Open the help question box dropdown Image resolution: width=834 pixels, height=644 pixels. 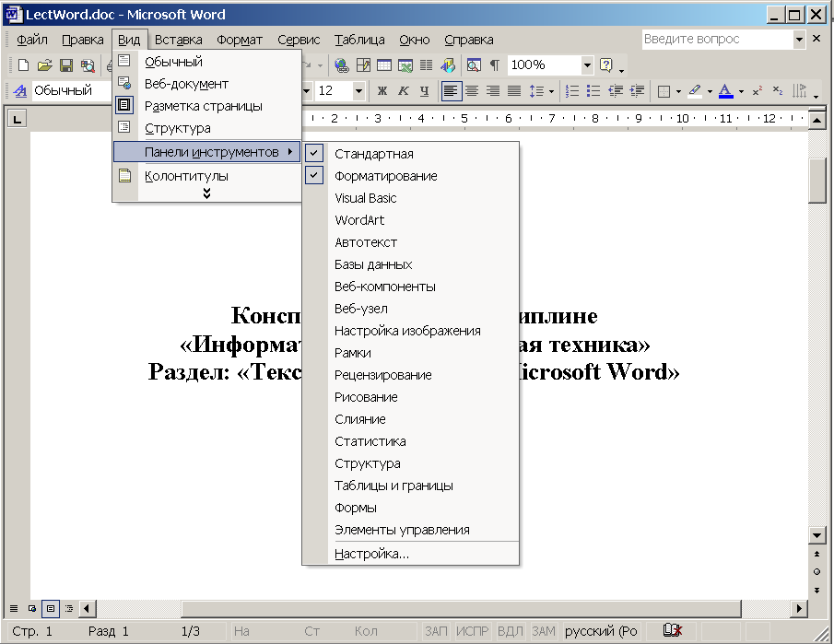coord(799,40)
